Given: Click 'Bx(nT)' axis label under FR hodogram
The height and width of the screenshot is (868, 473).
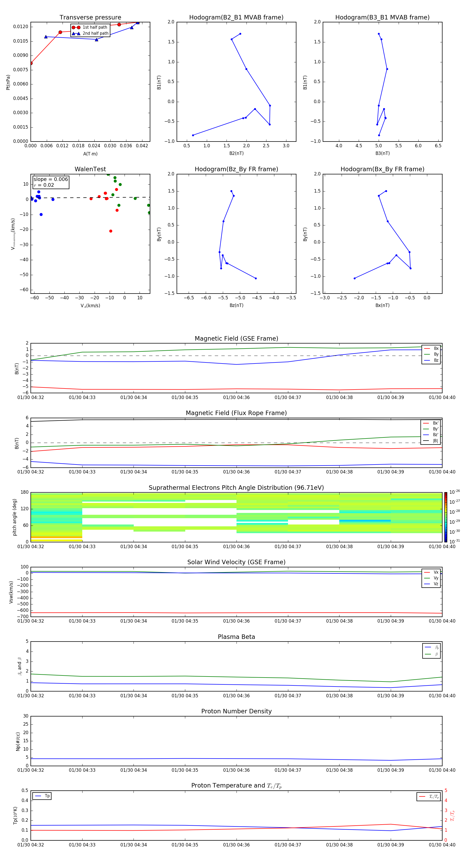Looking at the screenshot, I should (x=382, y=305).
